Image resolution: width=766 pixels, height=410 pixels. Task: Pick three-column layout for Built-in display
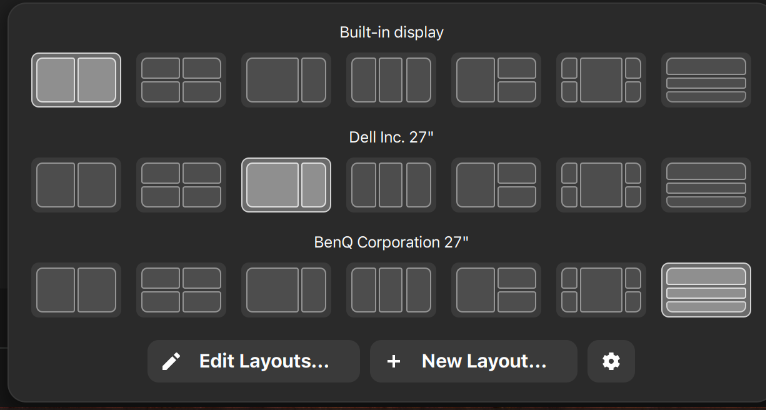coord(391,80)
